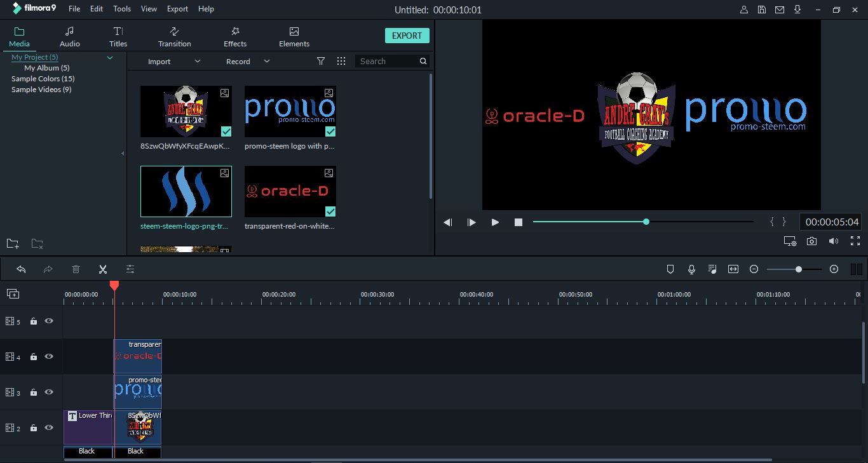Click the search magnifier icon
The height and width of the screenshot is (463, 868).
click(423, 61)
